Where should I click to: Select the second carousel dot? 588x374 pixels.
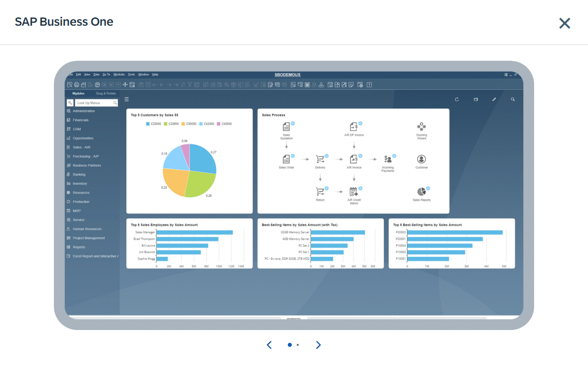click(298, 345)
